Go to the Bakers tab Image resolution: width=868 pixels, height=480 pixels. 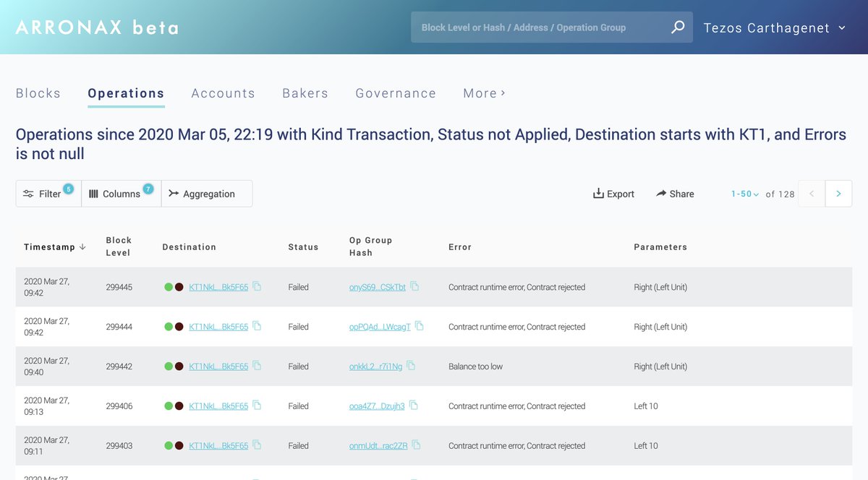click(x=305, y=93)
